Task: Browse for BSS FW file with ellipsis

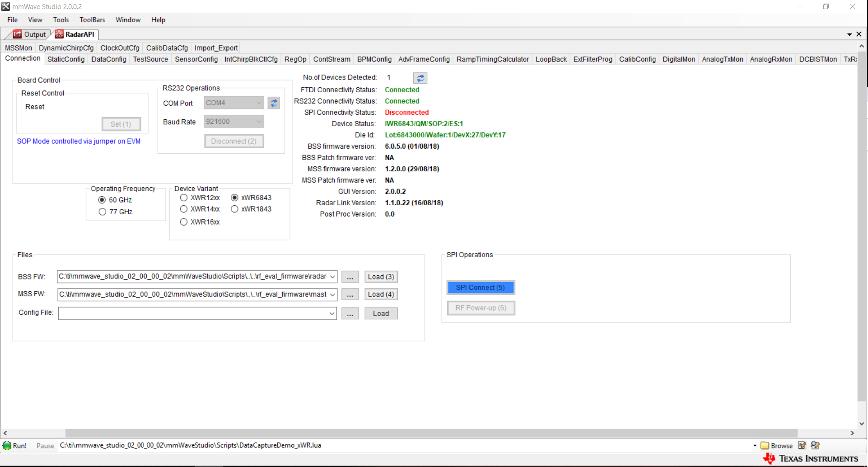Action: 350,277
